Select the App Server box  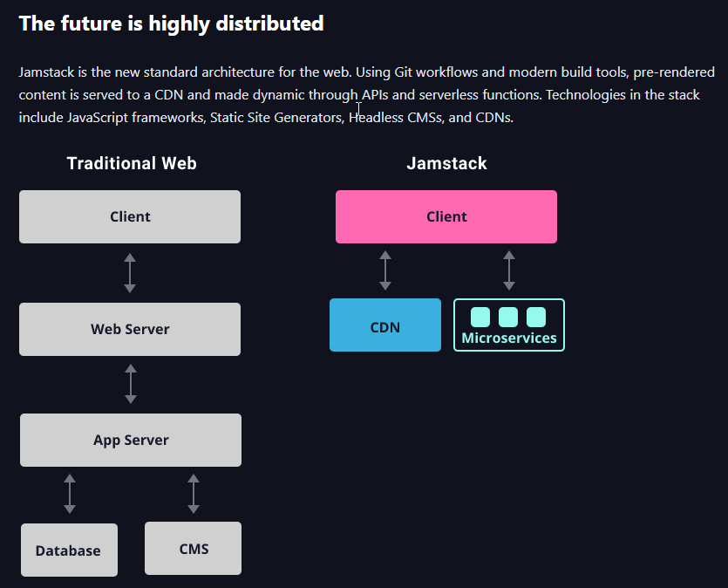click(131, 440)
